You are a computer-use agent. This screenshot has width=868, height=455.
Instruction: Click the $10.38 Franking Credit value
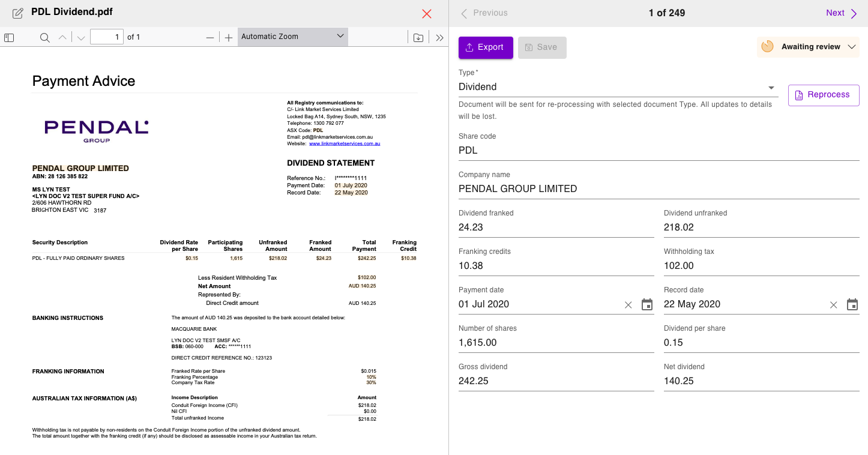coord(409,258)
